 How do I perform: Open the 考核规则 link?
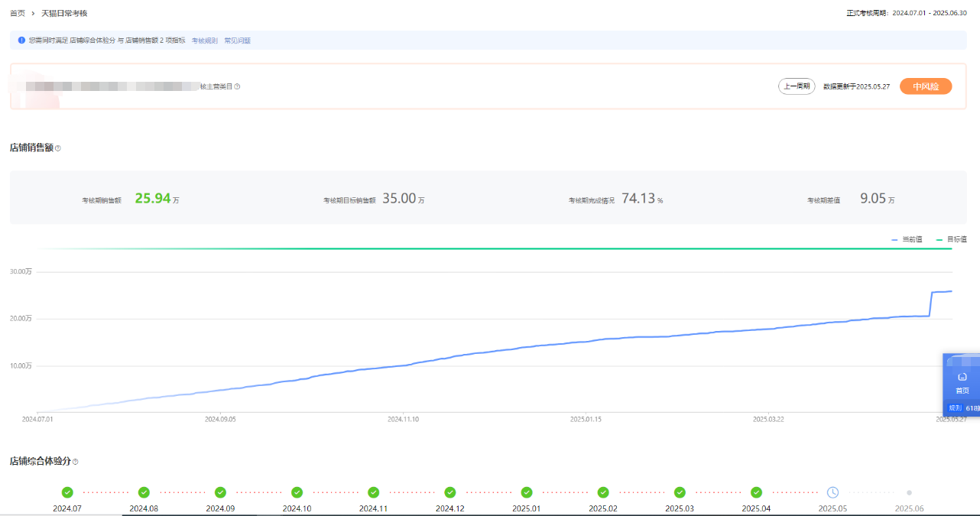point(204,41)
